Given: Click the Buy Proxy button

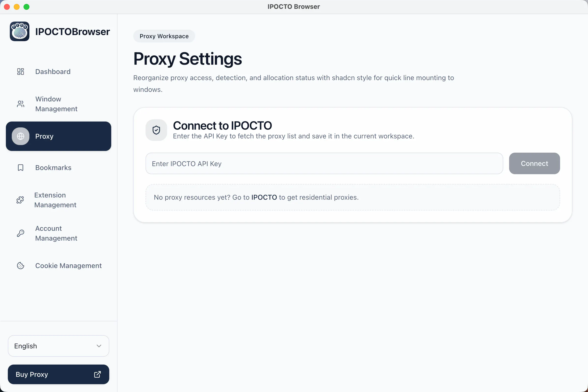Looking at the screenshot, I should pos(59,374).
